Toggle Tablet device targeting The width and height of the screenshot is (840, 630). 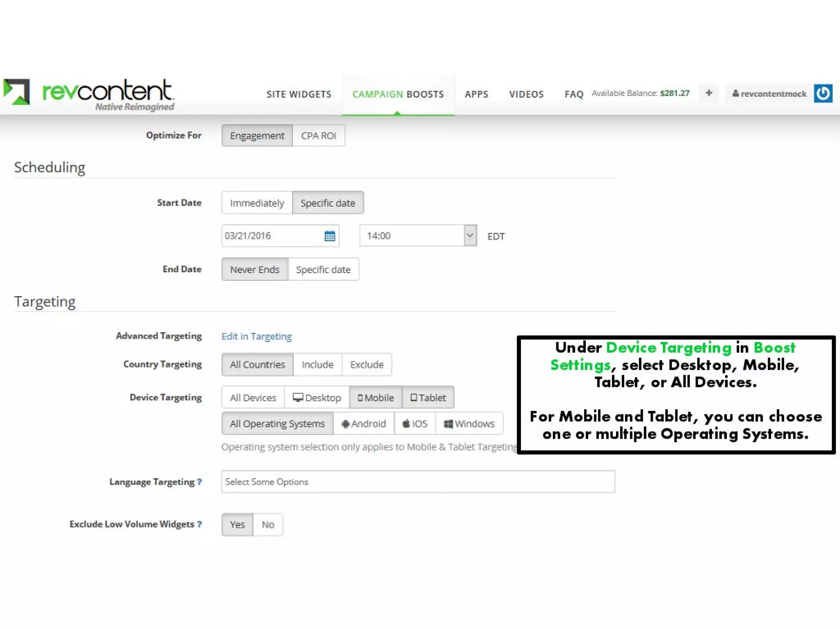tap(428, 397)
